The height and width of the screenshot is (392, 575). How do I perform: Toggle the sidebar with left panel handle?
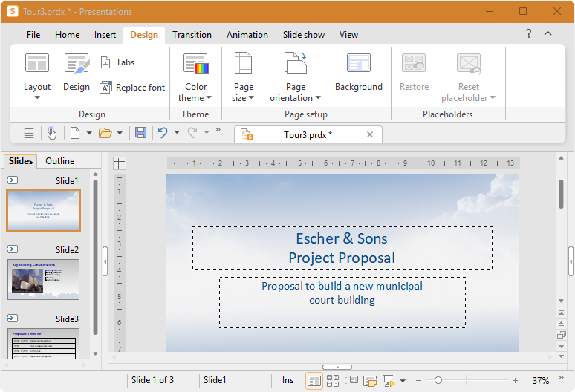pyautogui.click(x=105, y=261)
